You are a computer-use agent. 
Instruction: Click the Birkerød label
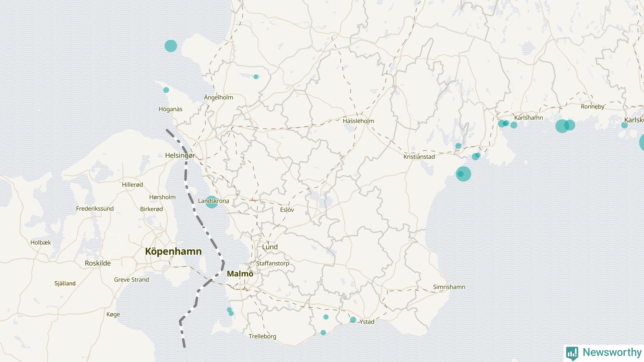(151, 209)
